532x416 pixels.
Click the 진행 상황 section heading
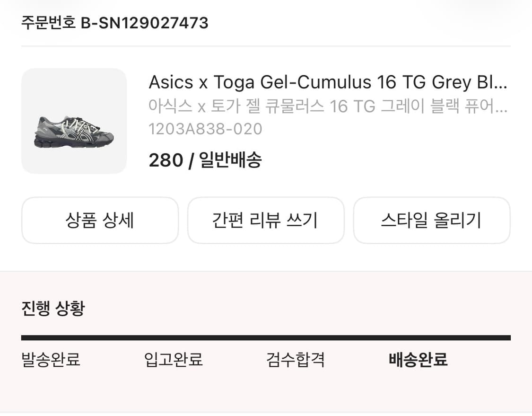tap(52, 309)
